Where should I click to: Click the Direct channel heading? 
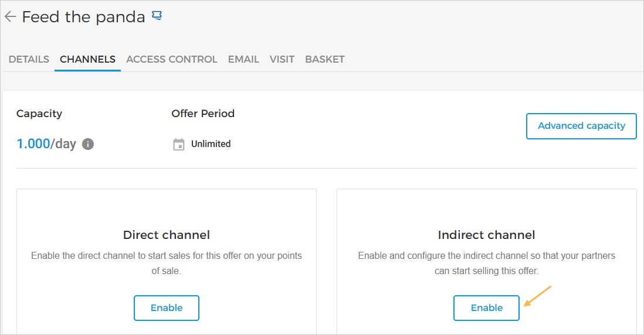coord(167,235)
